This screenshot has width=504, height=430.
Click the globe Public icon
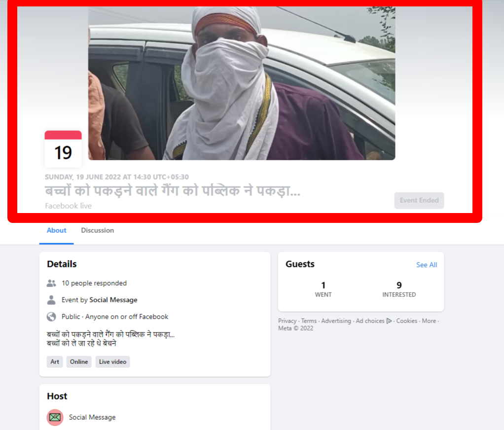(51, 317)
